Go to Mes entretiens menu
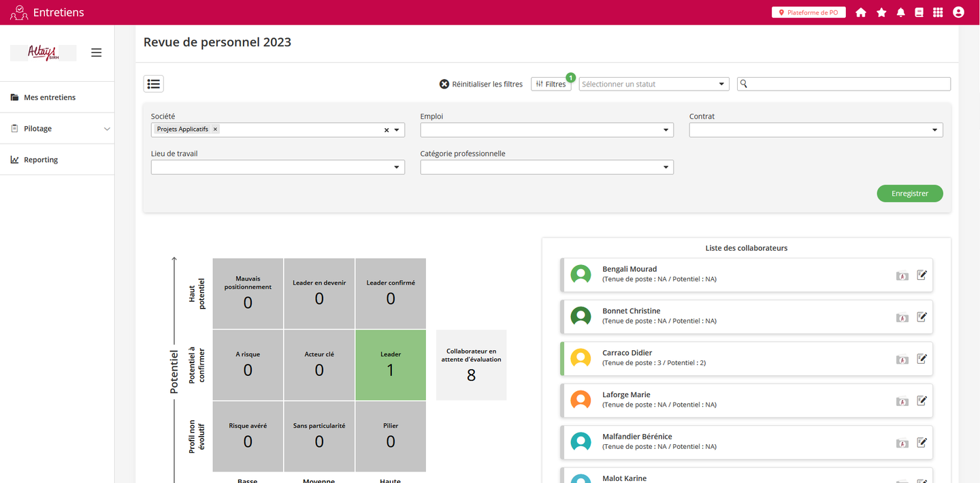Image resolution: width=980 pixels, height=483 pixels. (x=49, y=97)
